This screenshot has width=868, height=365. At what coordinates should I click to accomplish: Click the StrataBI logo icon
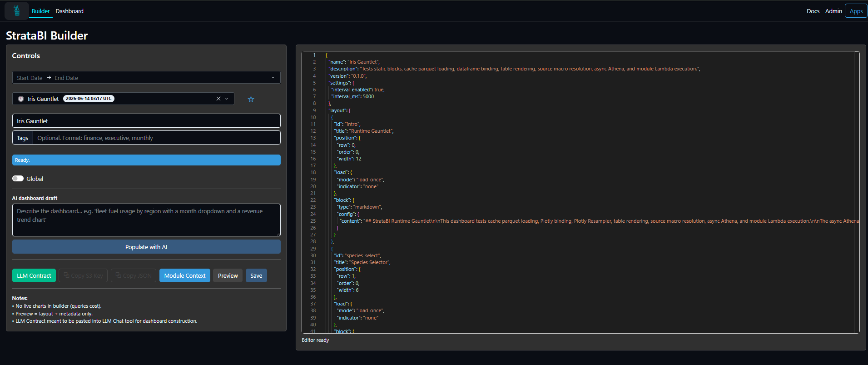point(17,11)
